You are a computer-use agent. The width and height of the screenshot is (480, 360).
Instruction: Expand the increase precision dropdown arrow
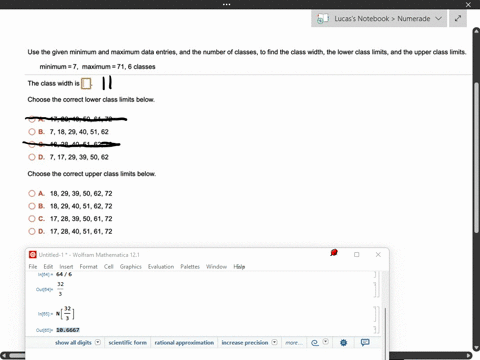[x=274, y=342]
